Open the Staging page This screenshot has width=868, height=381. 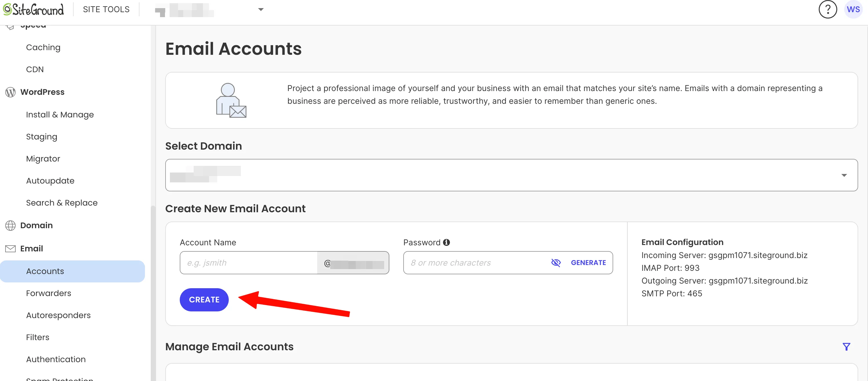41,137
